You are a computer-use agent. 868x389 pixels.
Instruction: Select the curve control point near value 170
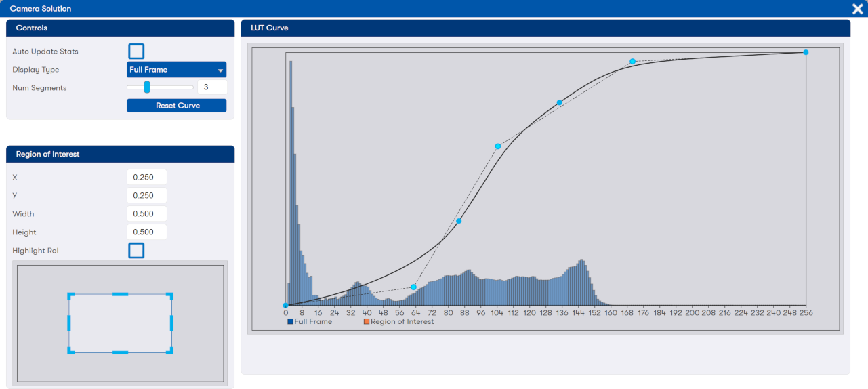(632, 62)
